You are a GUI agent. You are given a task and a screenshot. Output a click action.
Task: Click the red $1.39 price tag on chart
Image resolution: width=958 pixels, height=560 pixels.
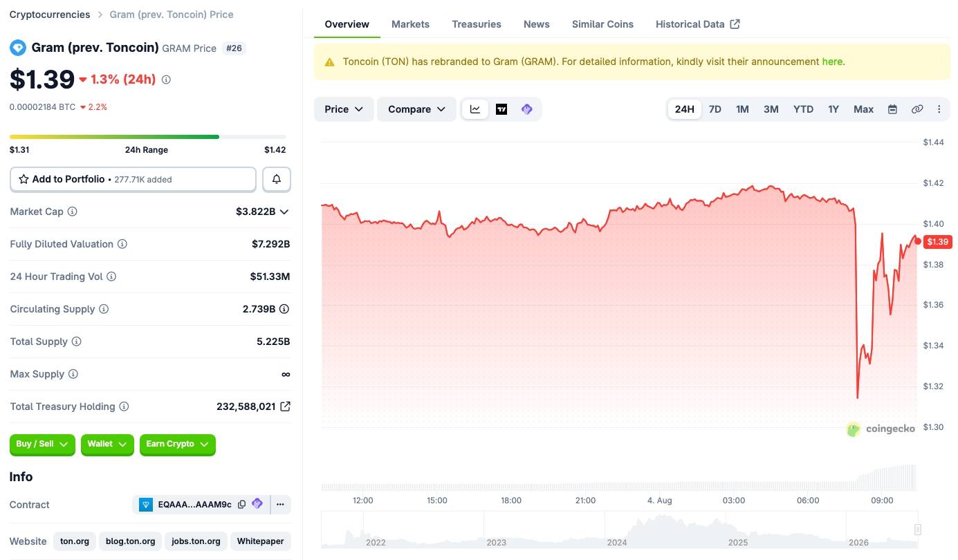pyautogui.click(x=938, y=242)
